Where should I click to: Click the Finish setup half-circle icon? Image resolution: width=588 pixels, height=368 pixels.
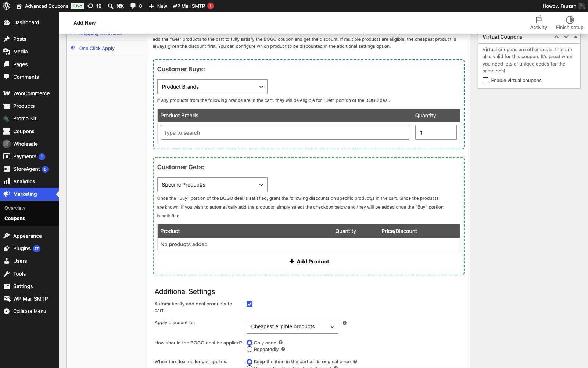point(570,20)
